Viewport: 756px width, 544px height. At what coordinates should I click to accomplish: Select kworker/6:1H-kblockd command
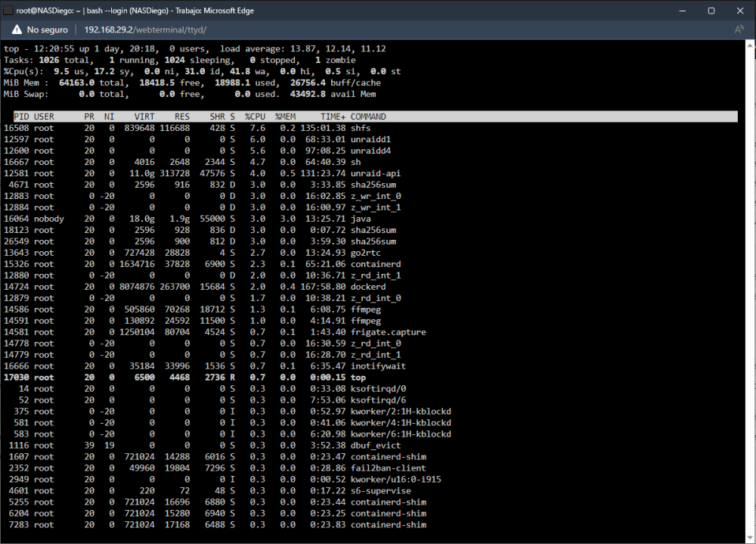(x=401, y=434)
